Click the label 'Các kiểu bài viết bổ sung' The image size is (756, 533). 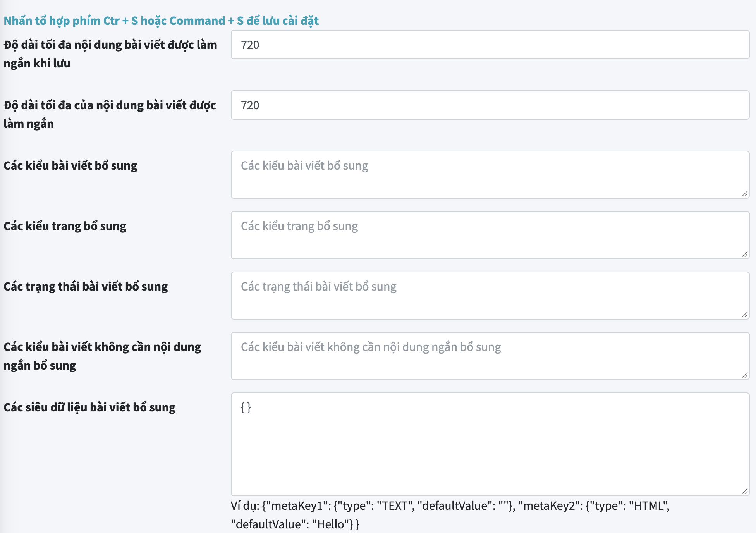(x=70, y=165)
